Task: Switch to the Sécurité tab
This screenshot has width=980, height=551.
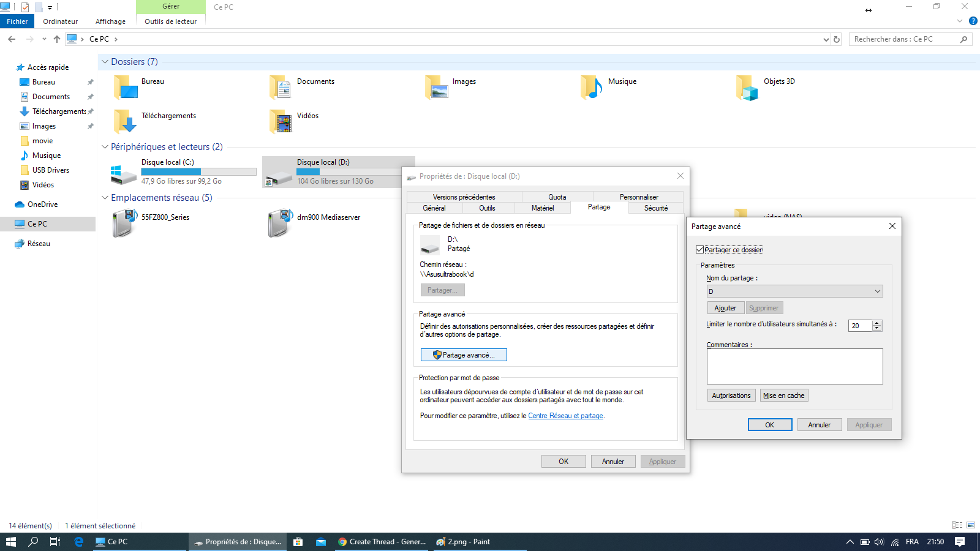Action: click(x=655, y=208)
